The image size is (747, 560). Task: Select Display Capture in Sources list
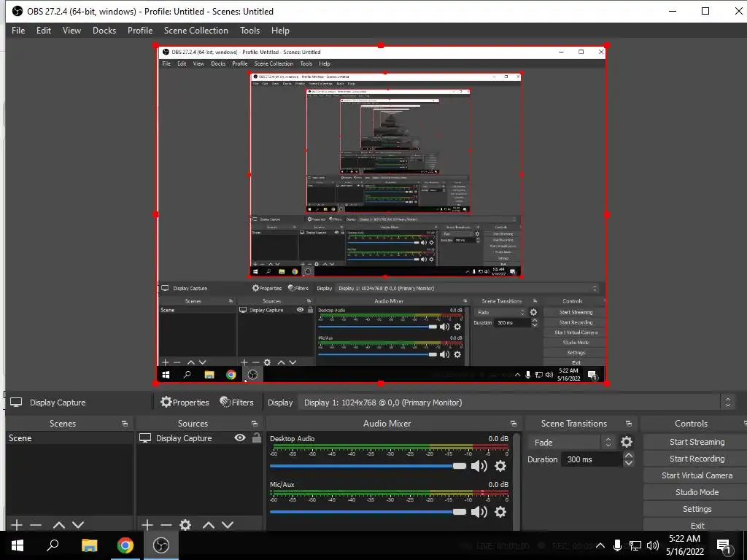(x=184, y=438)
